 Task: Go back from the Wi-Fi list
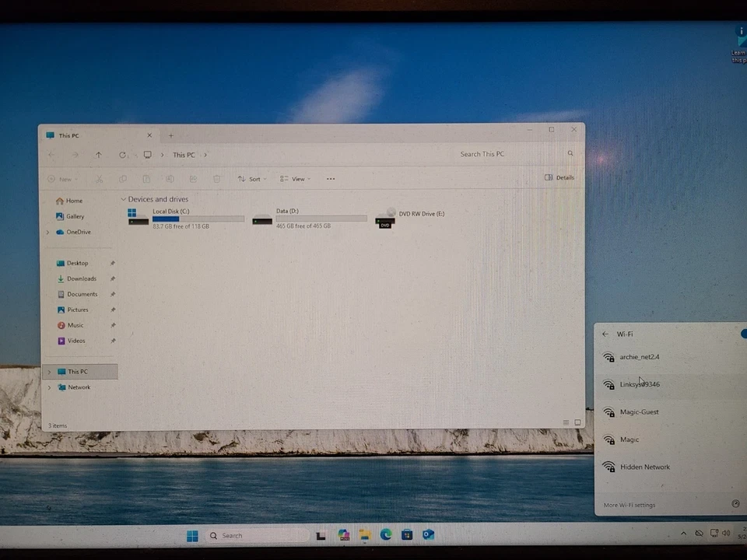[605, 334]
